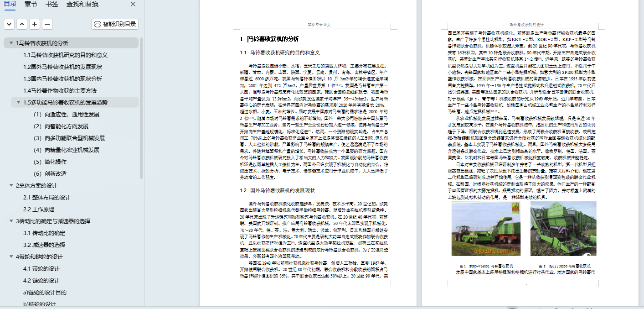The image size is (644, 309).
Task: Click the minus (demote level) button
Action: pos(47,24)
